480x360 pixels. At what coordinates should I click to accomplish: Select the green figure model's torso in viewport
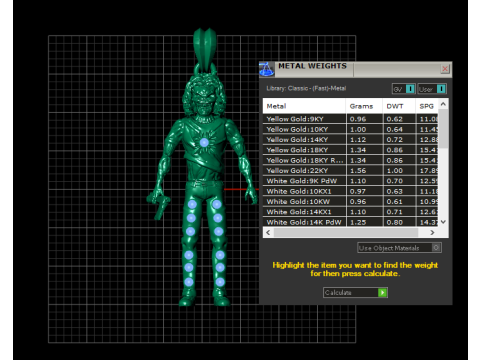pyautogui.click(x=203, y=150)
